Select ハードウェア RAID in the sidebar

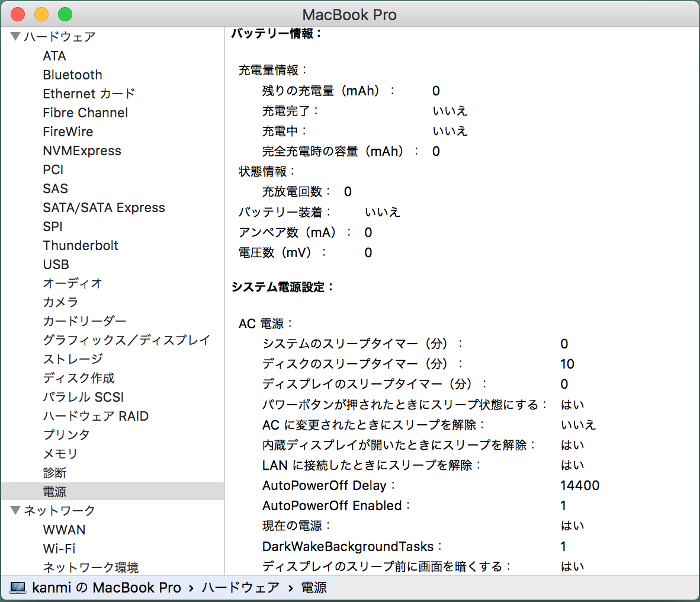(95, 416)
